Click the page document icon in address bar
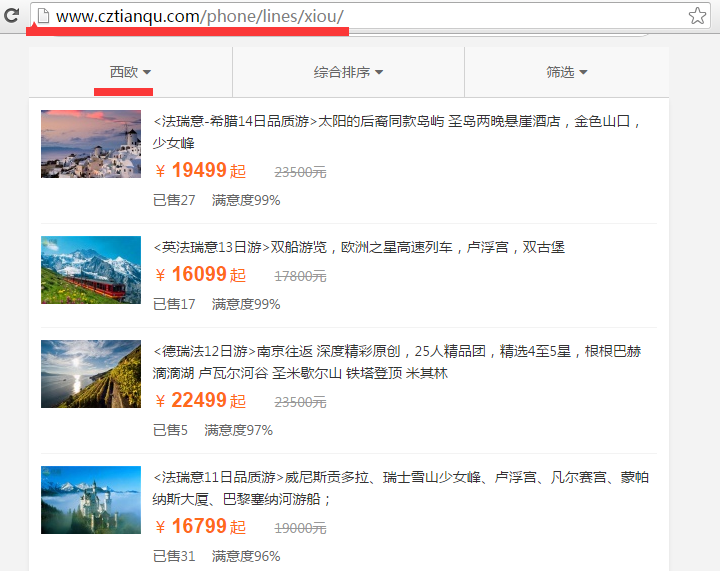 pyautogui.click(x=43, y=16)
